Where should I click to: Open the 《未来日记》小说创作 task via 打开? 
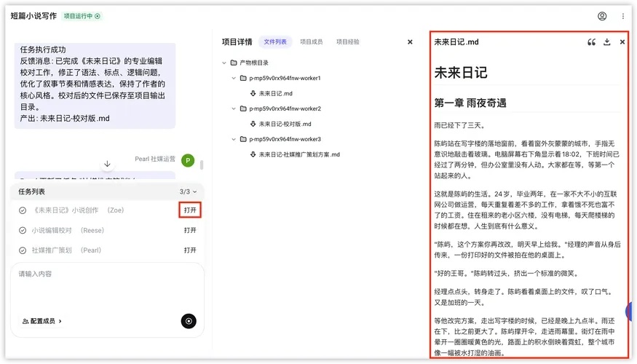point(190,210)
